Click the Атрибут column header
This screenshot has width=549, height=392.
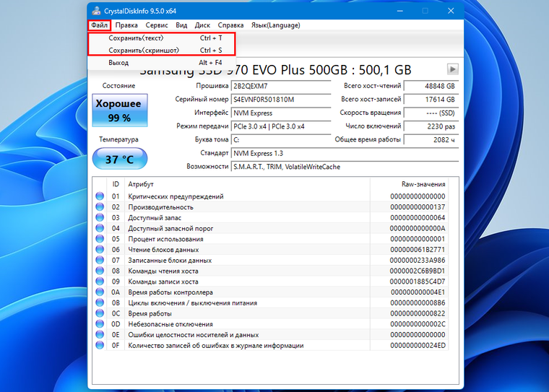247,184
